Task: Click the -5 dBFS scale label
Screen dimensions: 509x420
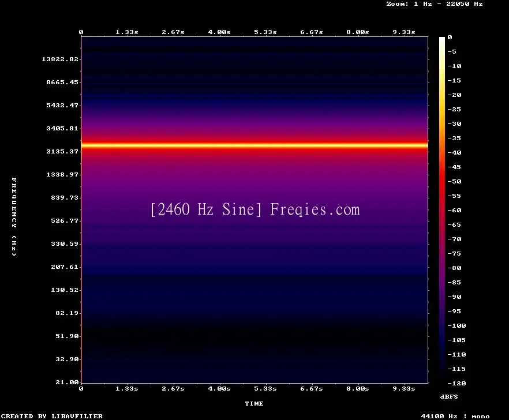Action: (452, 51)
